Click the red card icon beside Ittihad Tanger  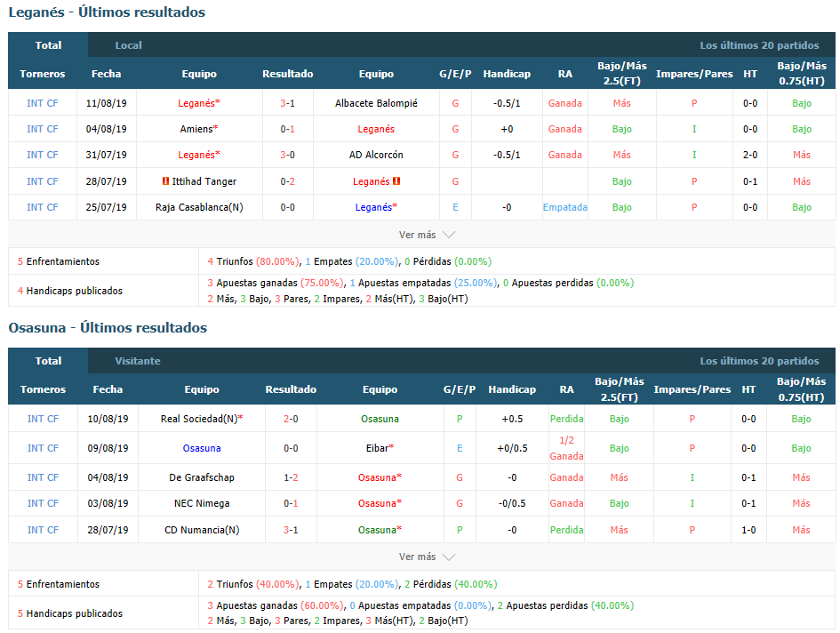(x=166, y=181)
